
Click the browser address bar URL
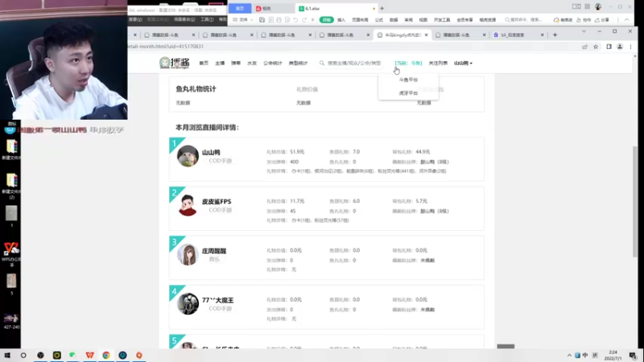[x=166, y=47]
